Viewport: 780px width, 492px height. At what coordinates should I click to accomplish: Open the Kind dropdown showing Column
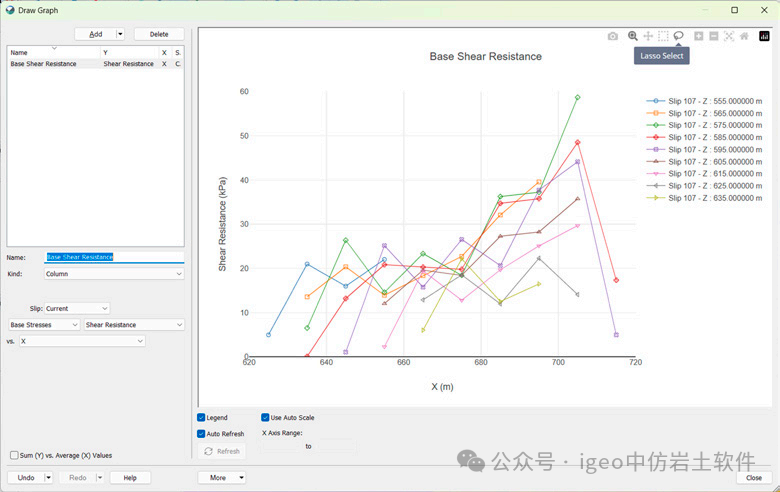(114, 273)
